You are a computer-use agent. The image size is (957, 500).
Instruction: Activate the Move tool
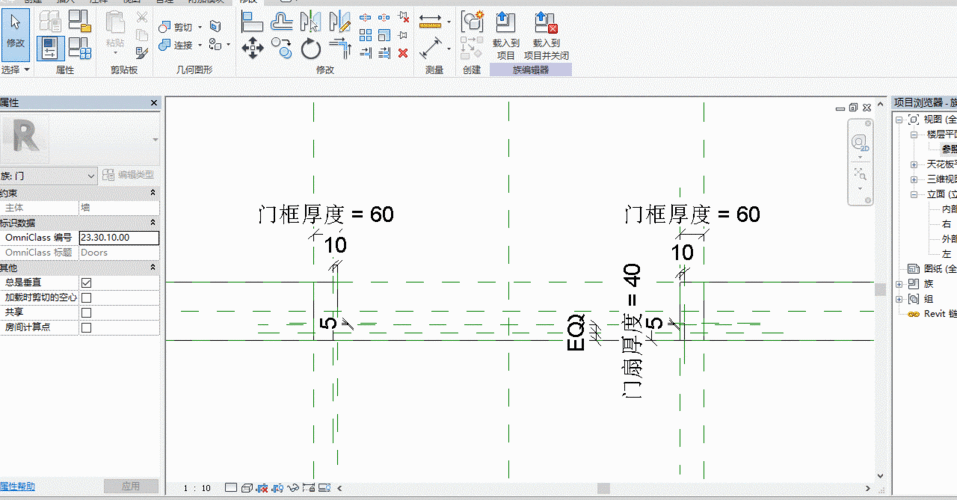252,48
